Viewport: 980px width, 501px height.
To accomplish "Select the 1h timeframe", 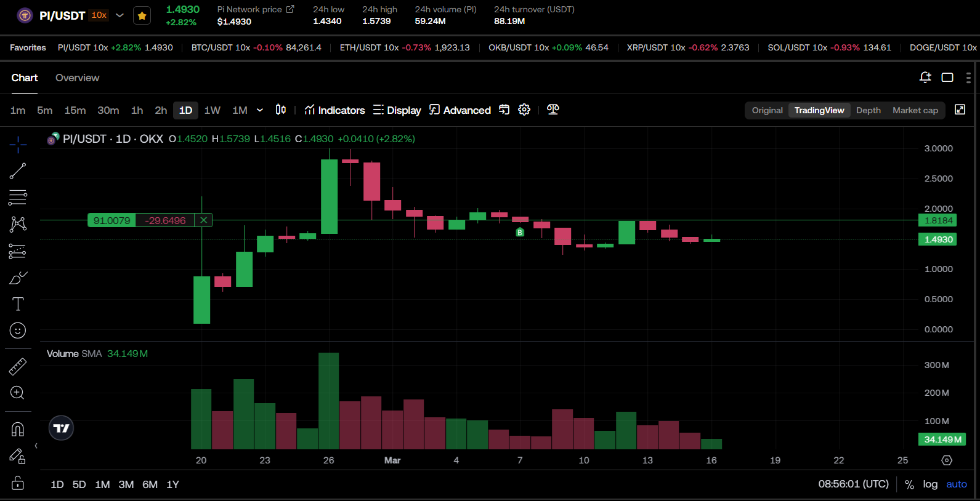I will [137, 110].
